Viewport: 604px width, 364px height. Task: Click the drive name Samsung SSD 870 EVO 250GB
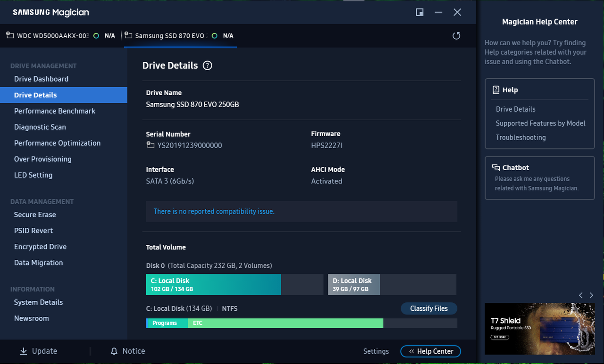193,104
